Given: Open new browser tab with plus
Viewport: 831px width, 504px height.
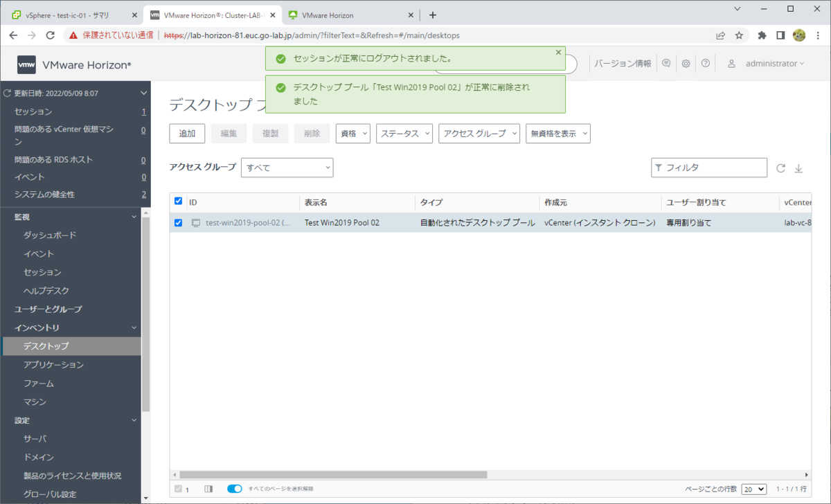Looking at the screenshot, I should coord(433,15).
